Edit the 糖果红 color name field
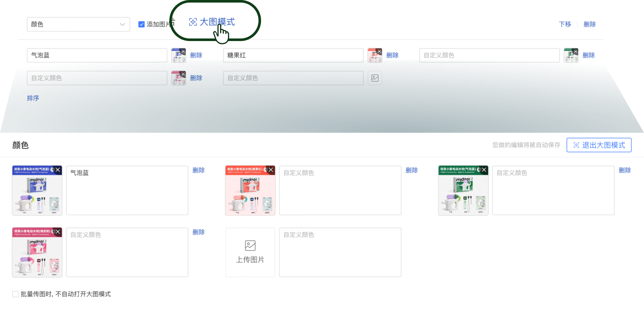This screenshot has width=644, height=311. pos(293,55)
